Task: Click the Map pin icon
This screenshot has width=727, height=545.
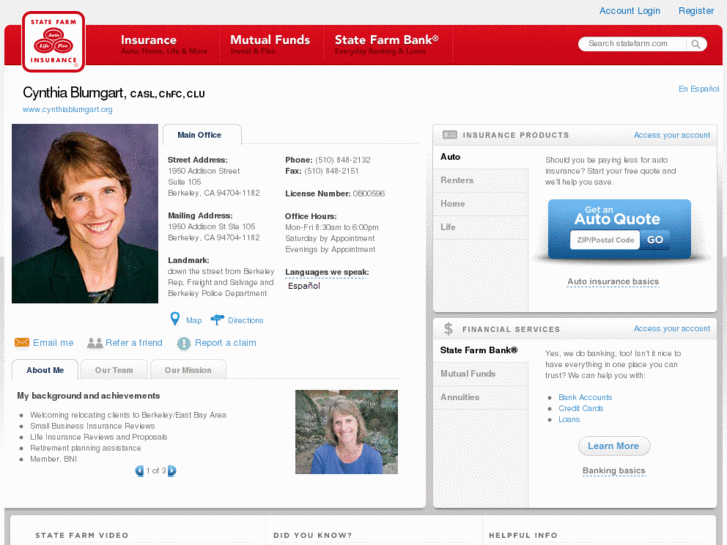Action: click(175, 319)
